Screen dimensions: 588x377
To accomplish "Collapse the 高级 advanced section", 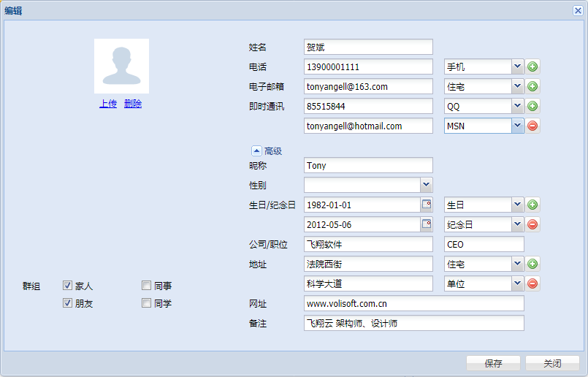I will pyautogui.click(x=256, y=151).
